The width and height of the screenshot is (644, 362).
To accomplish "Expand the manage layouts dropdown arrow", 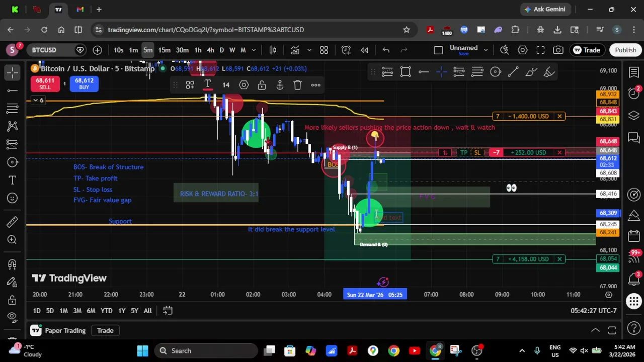I will tap(486, 50).
